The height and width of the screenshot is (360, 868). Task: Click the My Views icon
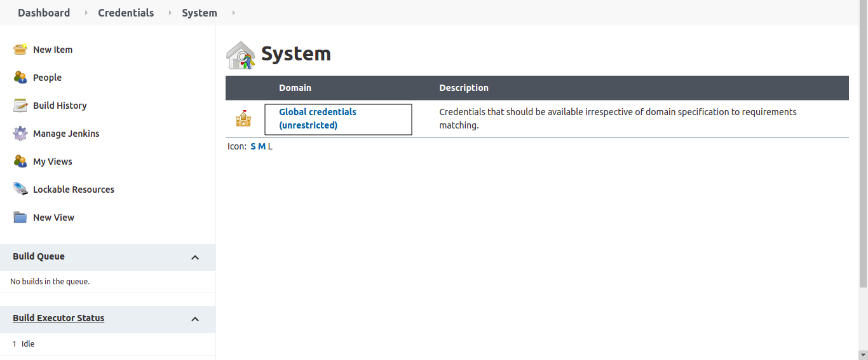point(20,162)
